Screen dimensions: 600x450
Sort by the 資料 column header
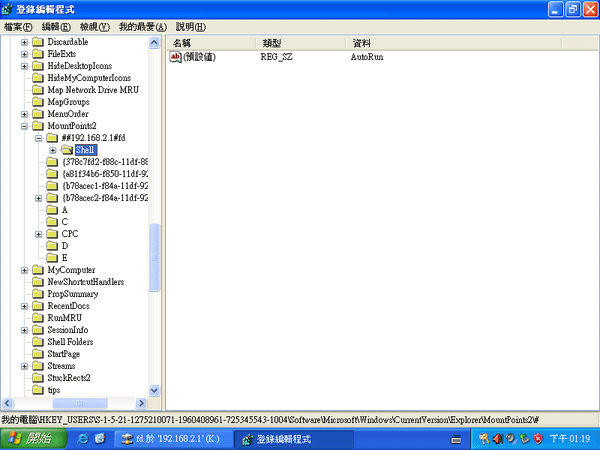(x=454, y=43)
